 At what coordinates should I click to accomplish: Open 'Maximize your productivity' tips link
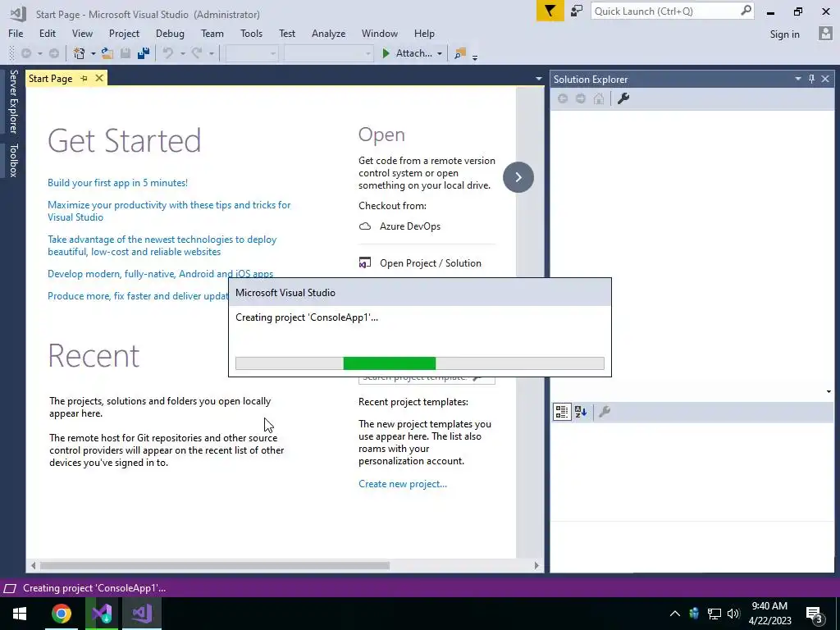(x=169, y=211)
